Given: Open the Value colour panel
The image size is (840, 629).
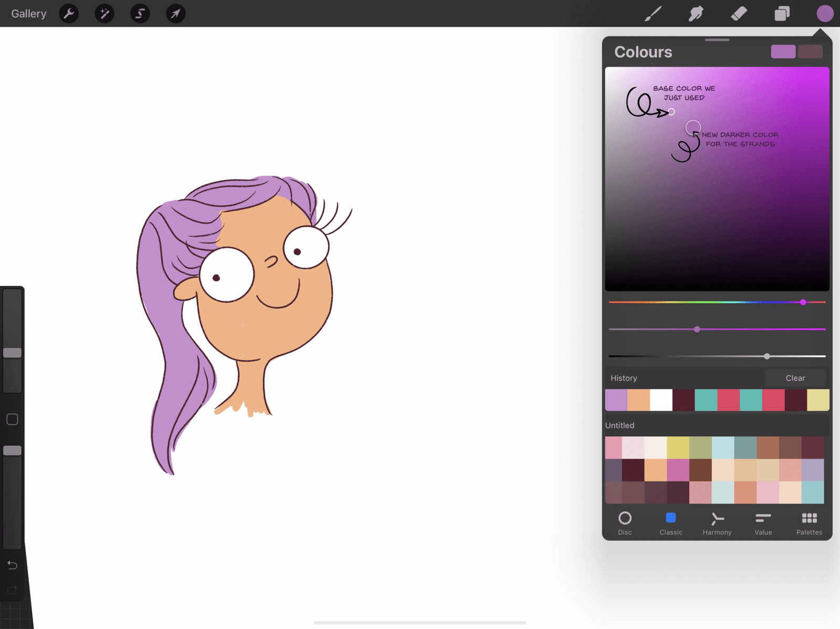Looking at the screenshot, I should pyautogui.click(x=763, y=523).
